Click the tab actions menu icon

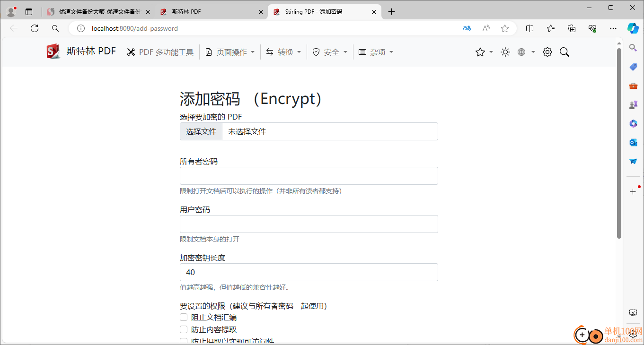[x=29, y=12]
